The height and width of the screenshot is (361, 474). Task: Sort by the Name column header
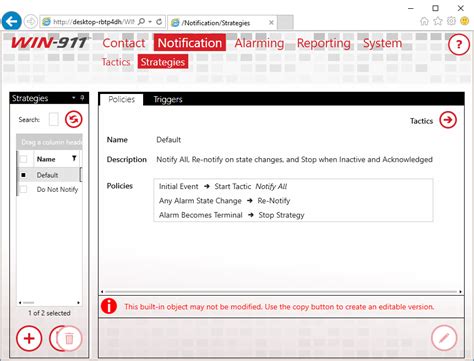pyautogui.click(x=46, y=159)
